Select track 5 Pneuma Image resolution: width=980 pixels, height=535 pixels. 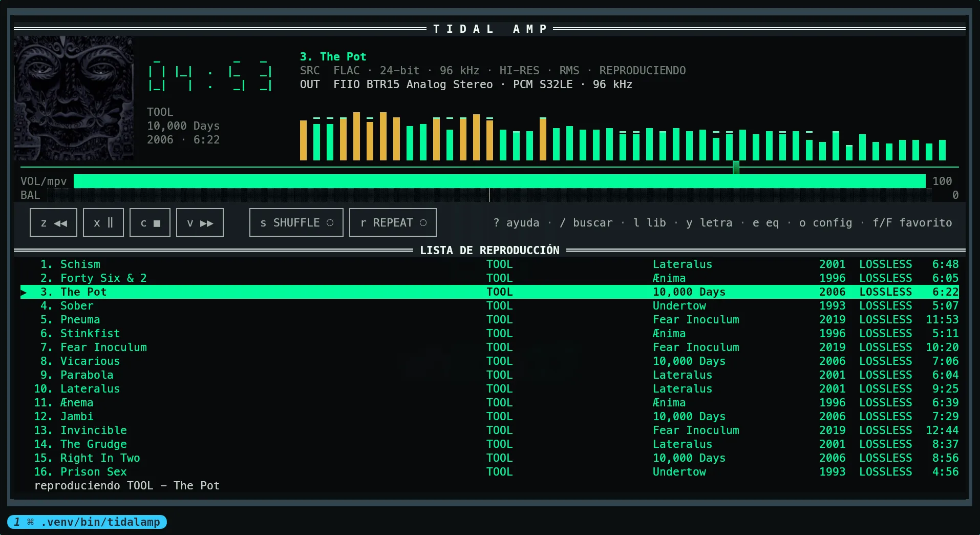pyautogui.click(x=489, y=320)
